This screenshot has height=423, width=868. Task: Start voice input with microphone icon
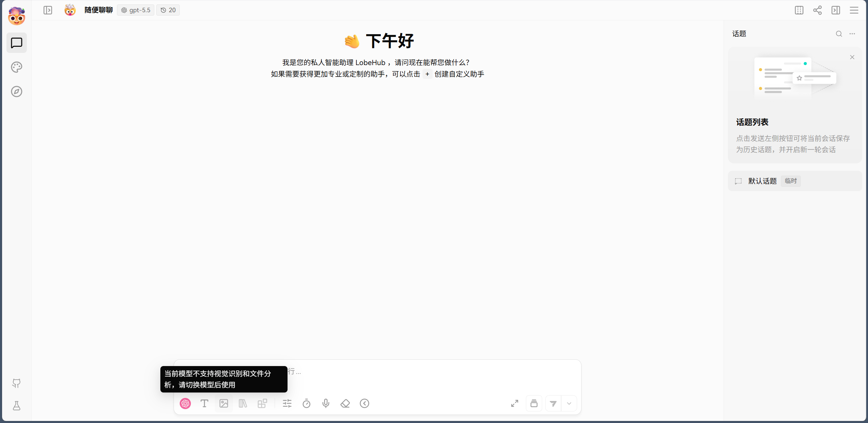pyautogui.click(x=326, y=403)
